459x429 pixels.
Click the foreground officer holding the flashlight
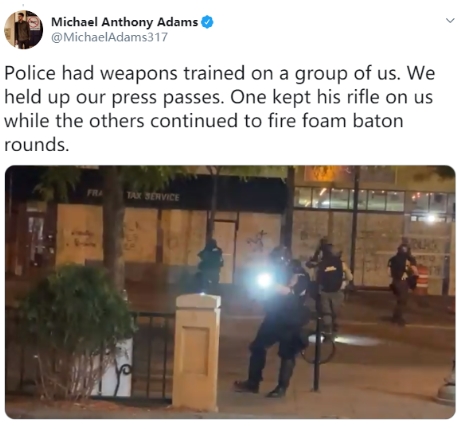(276, 322)
